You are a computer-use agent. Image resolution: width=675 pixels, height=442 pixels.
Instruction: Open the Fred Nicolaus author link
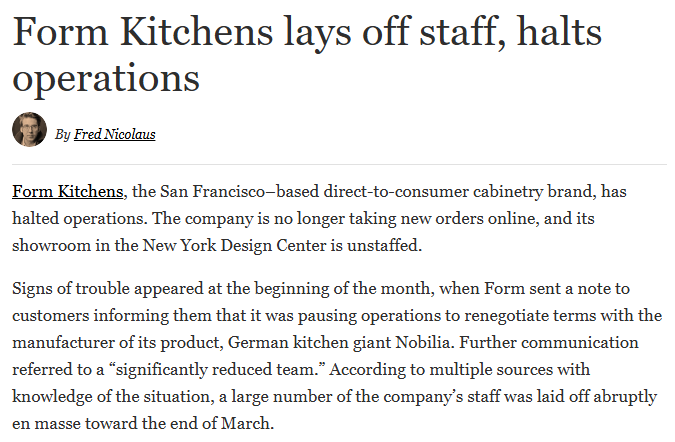coord(115,134)
